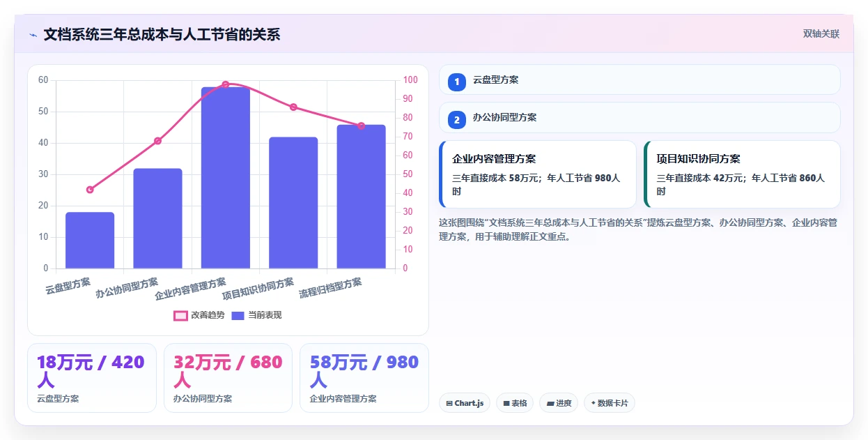Click the 云盘型方案 bar in chart

tap(90, 241)
